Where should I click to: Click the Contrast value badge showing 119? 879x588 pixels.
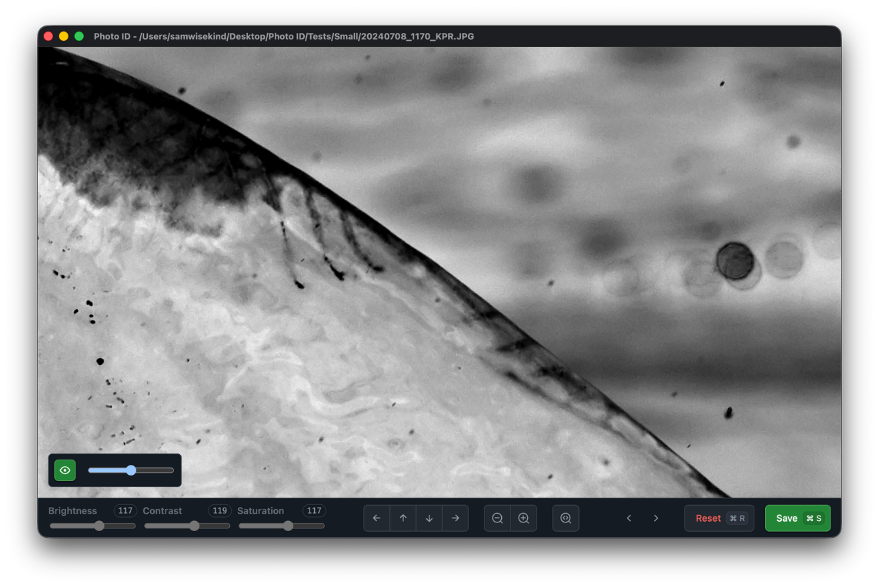[x=220, y=510]
